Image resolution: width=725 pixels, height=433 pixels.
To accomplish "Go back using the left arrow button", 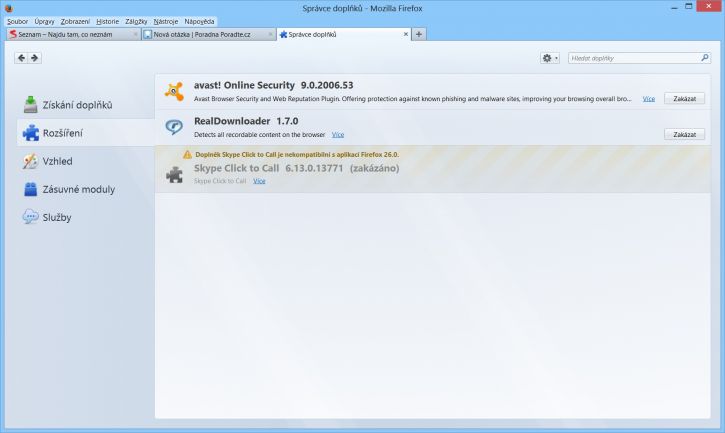I will pyautogui.click(x=21, y=58).
